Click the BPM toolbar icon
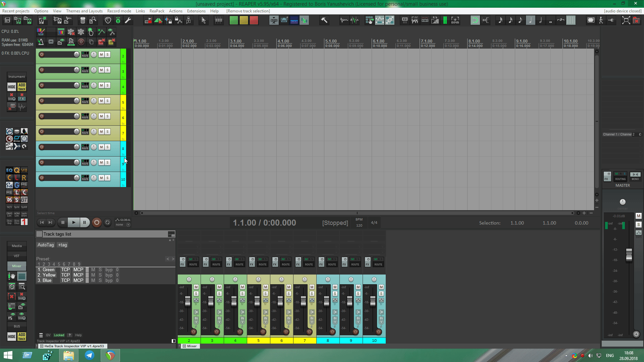644x362 pixels. (455, 20)
